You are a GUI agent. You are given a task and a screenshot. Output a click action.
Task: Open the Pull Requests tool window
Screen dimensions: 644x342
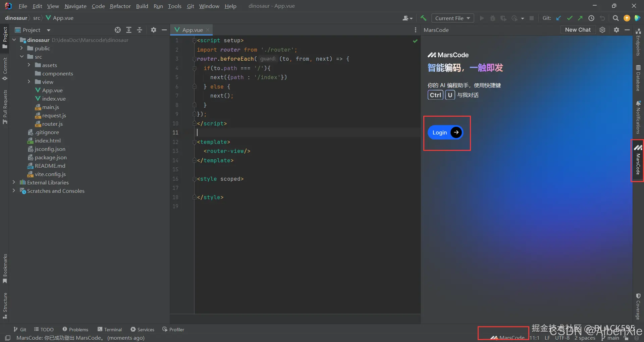[5, 107]
